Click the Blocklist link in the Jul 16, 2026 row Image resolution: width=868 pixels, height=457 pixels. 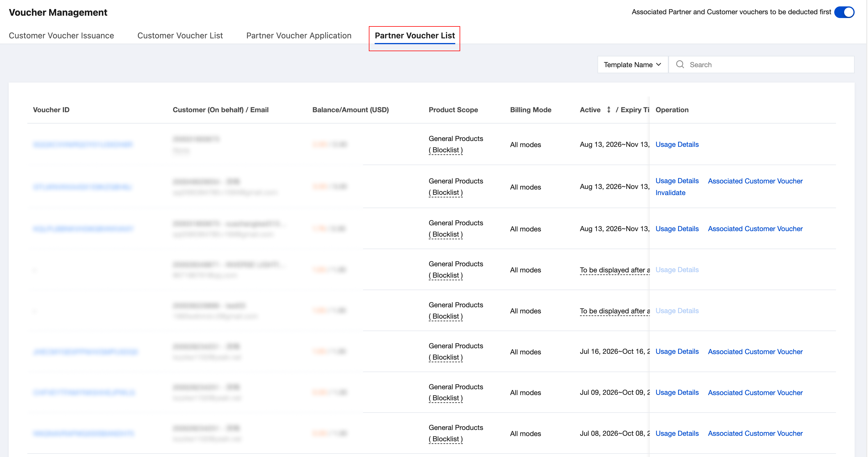click(445, 357)
